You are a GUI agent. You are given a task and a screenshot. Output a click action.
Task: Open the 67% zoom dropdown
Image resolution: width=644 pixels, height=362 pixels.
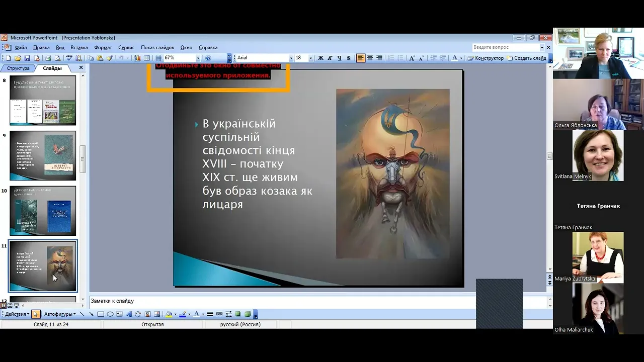198,58
